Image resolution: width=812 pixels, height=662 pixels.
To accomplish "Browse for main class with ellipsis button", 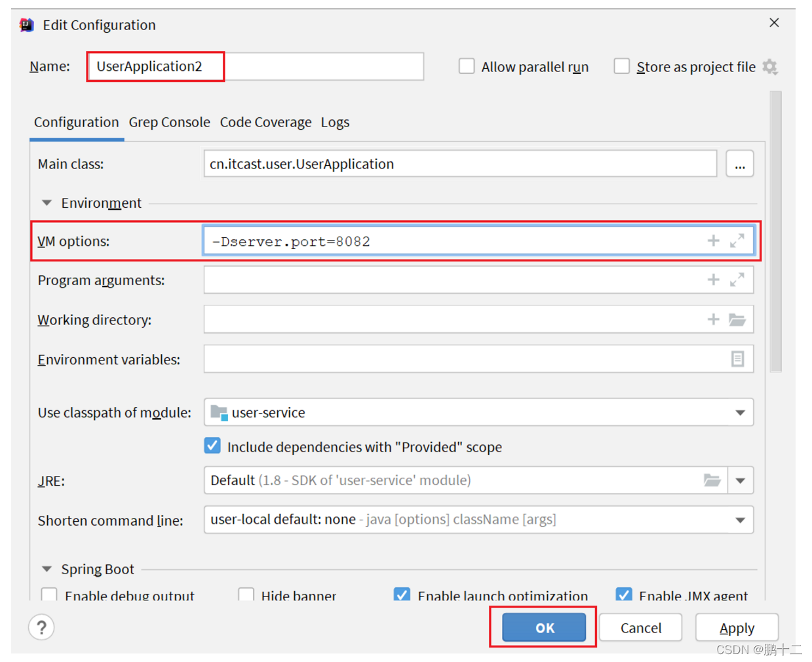I will coord(740,164).
